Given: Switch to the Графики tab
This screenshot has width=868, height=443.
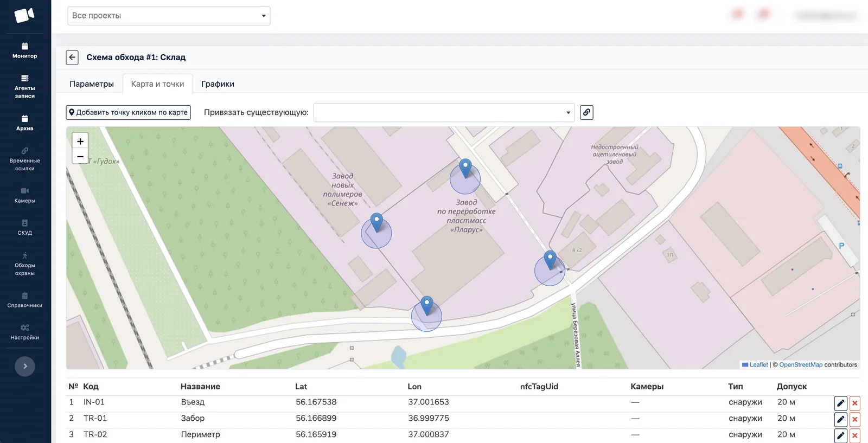Looking at the screenshot, I should 218,84.
